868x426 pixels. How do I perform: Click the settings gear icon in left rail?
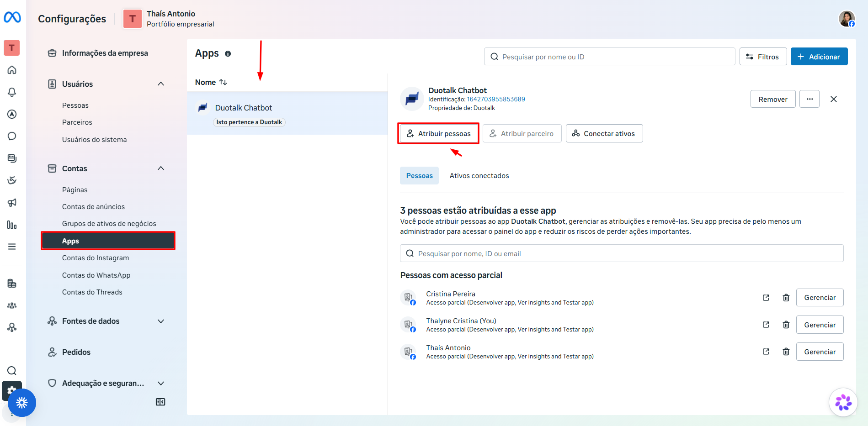(12, 390)
